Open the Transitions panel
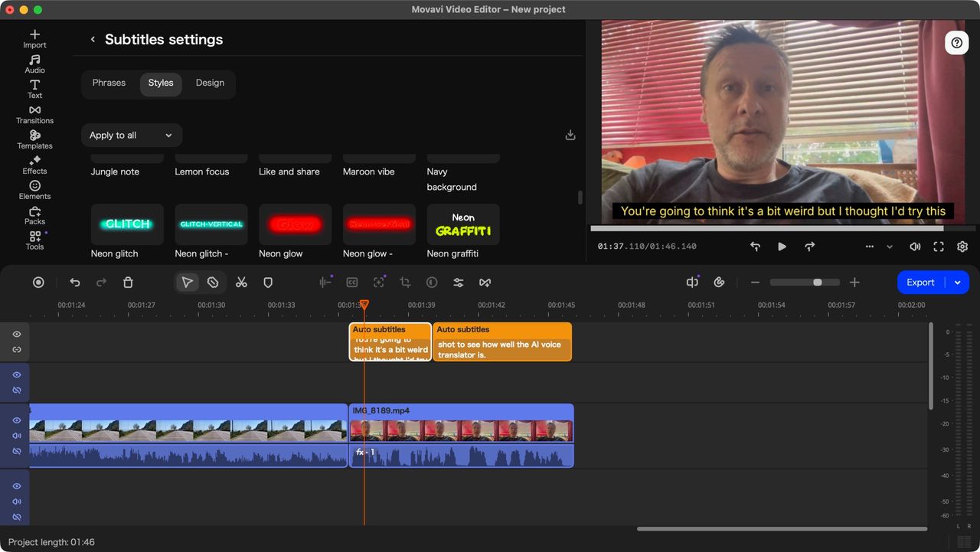This screenshot has height=552, width=980. tap(34, 115)
